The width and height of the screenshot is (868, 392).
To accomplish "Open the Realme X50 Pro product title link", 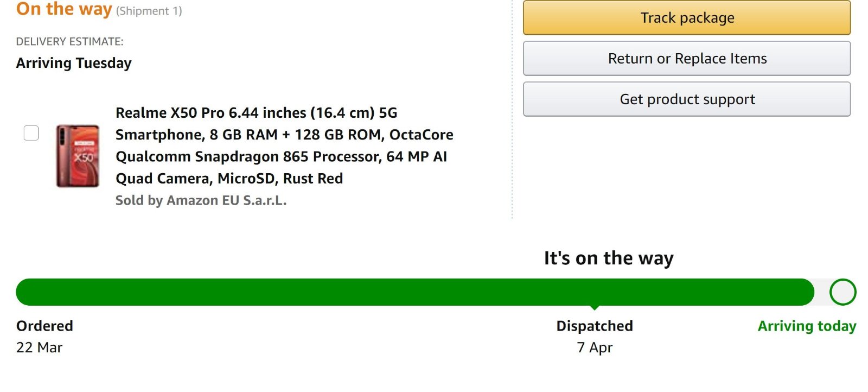I will pos(284,146).
